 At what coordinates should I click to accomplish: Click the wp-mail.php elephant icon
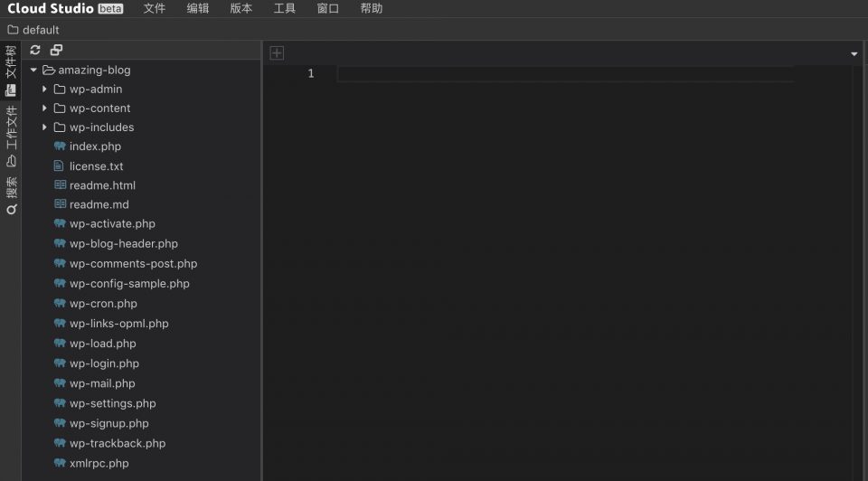[60, 383]
